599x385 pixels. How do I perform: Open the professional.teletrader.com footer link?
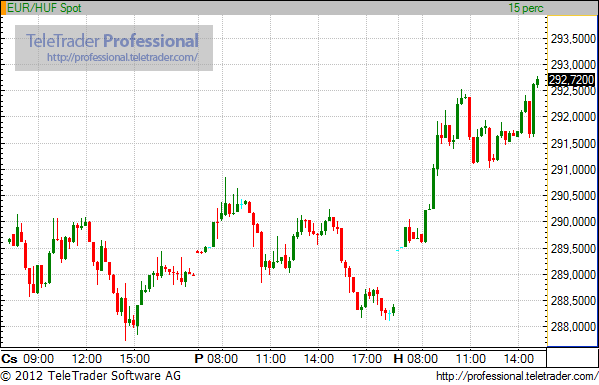click(x=517, y=376)
